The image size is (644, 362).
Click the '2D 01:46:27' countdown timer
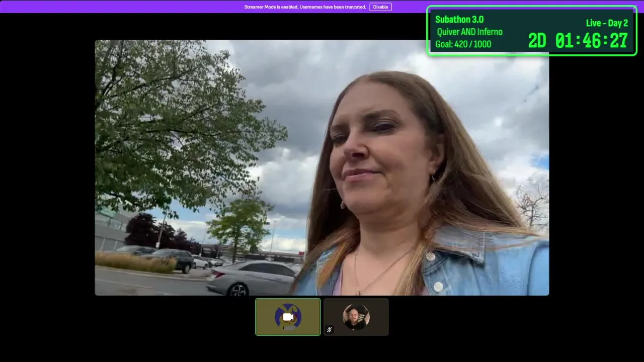coord(578,41)
